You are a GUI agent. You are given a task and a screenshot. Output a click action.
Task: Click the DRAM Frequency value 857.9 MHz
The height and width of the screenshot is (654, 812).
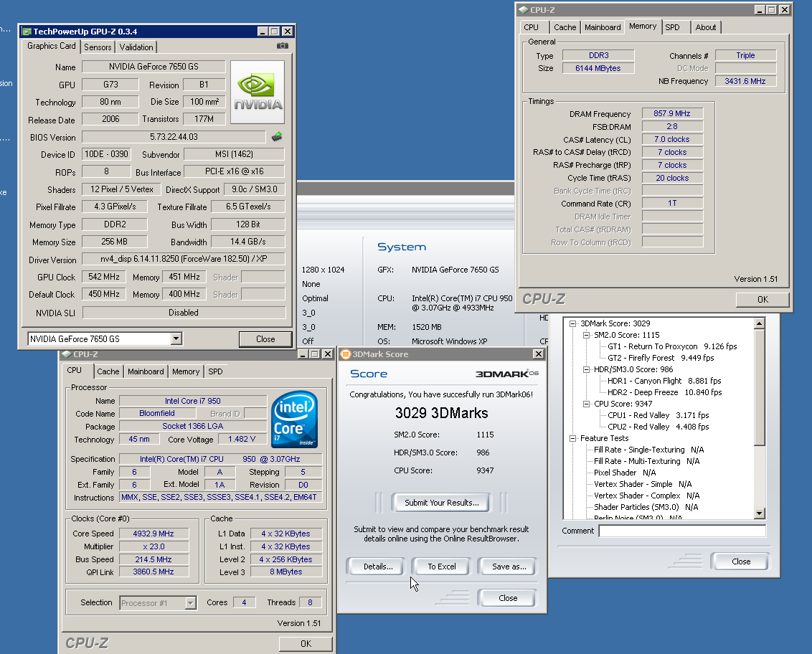[x=672, y=113]
